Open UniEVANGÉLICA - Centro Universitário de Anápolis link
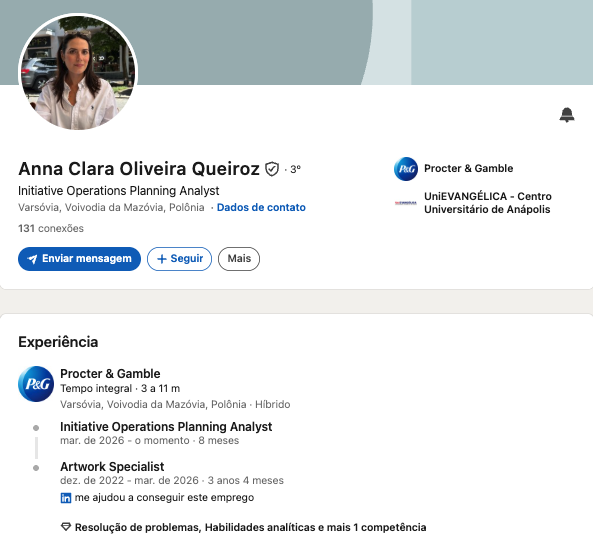 (487, 203)
